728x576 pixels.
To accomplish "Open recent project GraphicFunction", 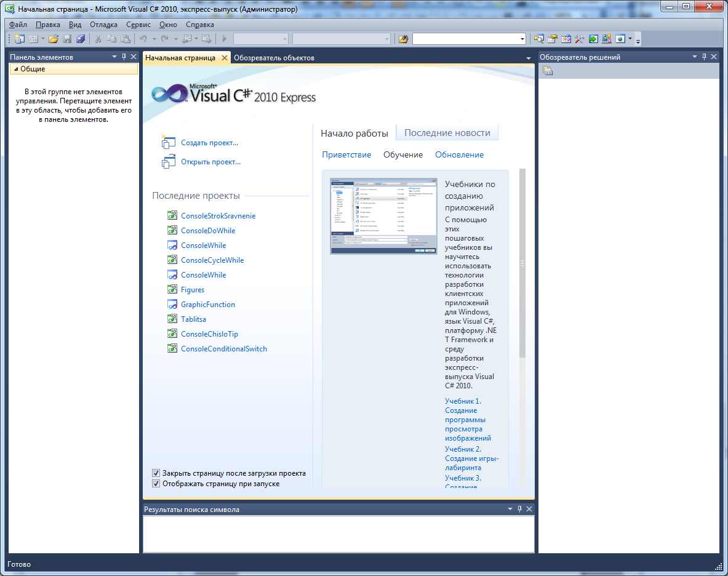I will [208, 305].
